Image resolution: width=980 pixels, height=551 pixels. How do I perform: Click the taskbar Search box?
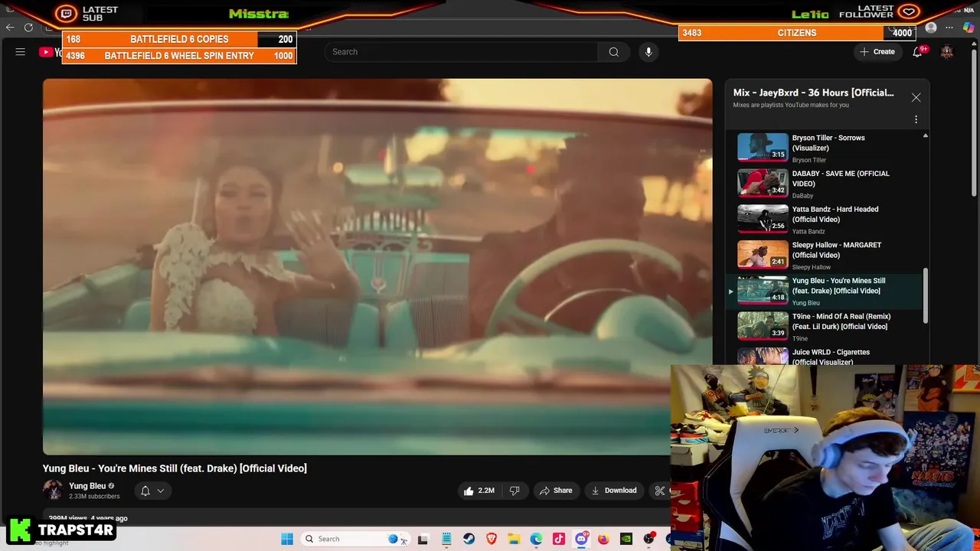pyautogui.click(x=354, y=539)
